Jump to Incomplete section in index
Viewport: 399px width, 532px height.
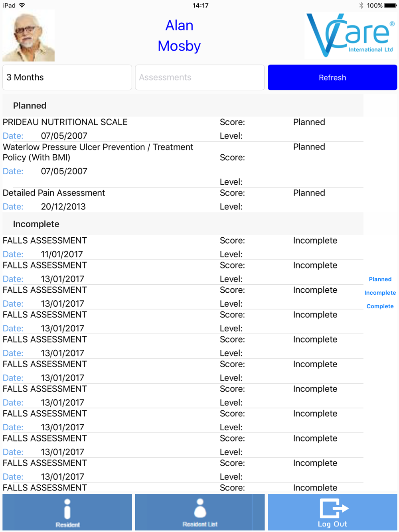pyautogui.click(x=380, y=293)
